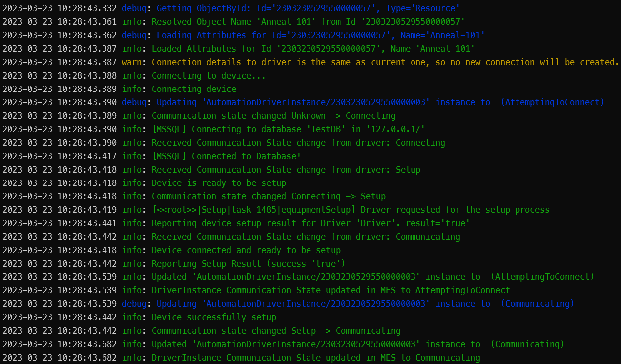Click 'Received Communication State change from driver: Setup'
The height and width of the screenshot is (364, 621).
click(x=211, y=170)
